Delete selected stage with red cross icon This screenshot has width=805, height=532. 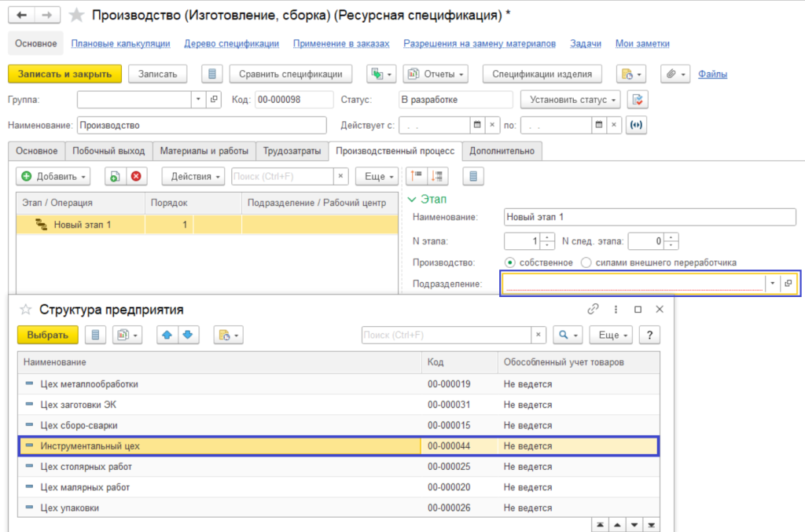[136, 176]
